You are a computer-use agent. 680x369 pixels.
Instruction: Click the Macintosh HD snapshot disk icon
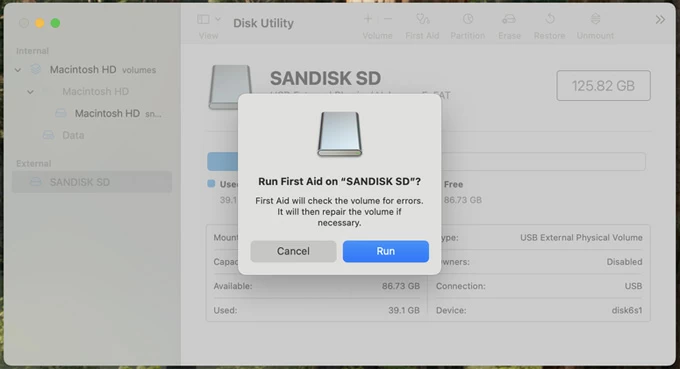[x=61, y=114]
